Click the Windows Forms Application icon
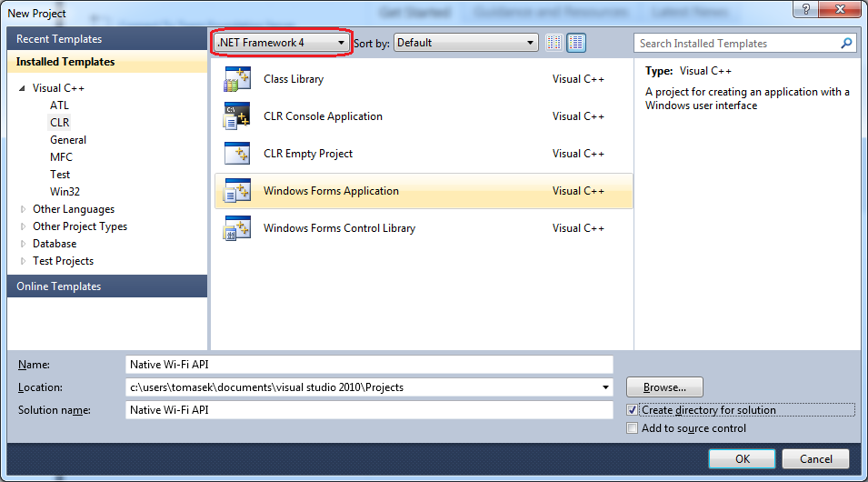 tap(237, 191)
